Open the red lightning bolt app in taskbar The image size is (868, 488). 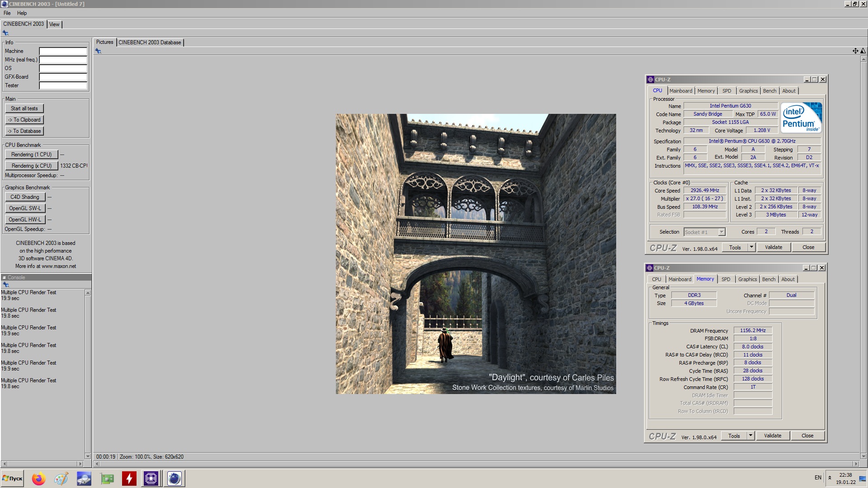[129, 479]
